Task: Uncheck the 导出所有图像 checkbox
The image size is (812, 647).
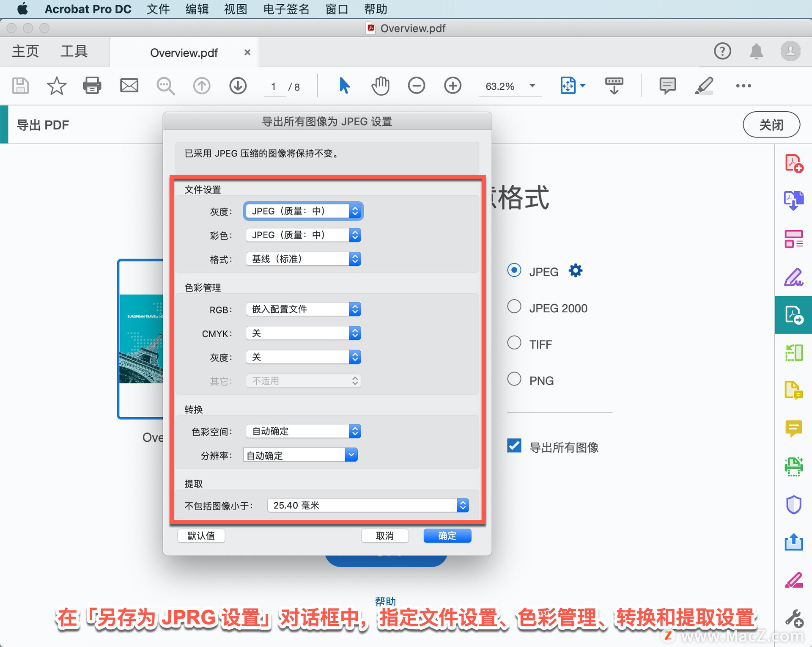Action: coord(514,446)
